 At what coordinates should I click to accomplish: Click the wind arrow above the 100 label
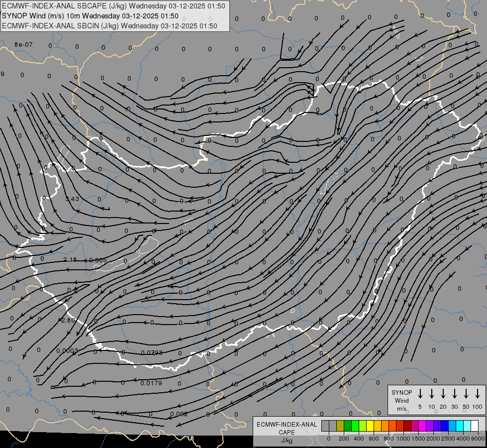478,394
